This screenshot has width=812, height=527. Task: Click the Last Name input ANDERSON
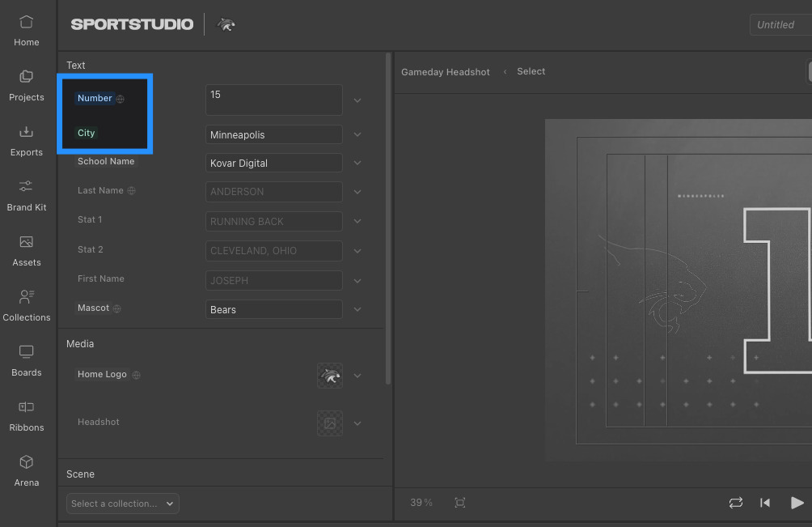click(274, 192)
